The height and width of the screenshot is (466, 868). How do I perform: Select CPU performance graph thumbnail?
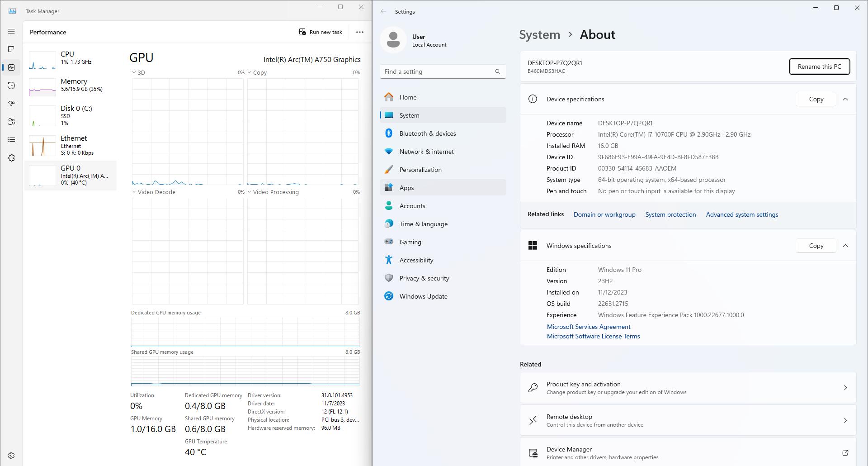point(42,60)
